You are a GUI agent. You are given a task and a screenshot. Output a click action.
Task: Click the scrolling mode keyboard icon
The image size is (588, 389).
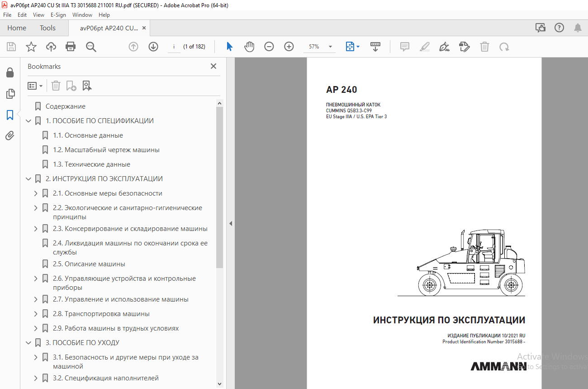coord(375,47)
